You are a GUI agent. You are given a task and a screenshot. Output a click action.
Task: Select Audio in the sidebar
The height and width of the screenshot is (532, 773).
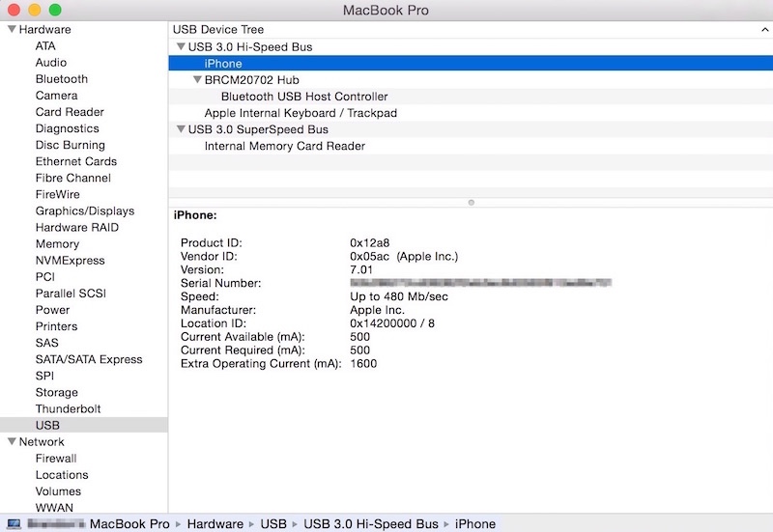click(51, 63)
